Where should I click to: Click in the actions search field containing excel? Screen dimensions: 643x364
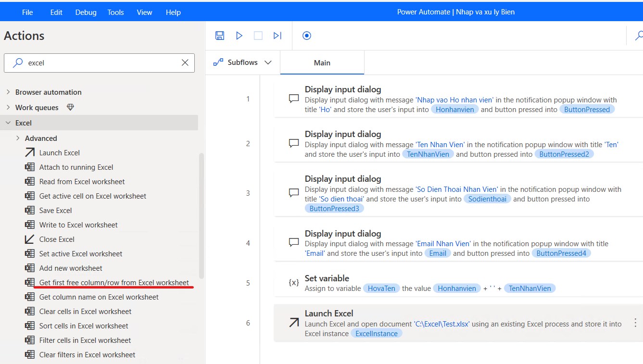click(x=100, y=63)
